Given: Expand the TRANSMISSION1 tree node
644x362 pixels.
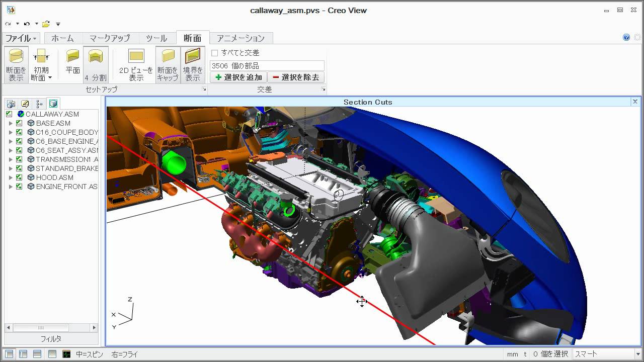Looking at the screenshot, I should click(x=11, y=159).
